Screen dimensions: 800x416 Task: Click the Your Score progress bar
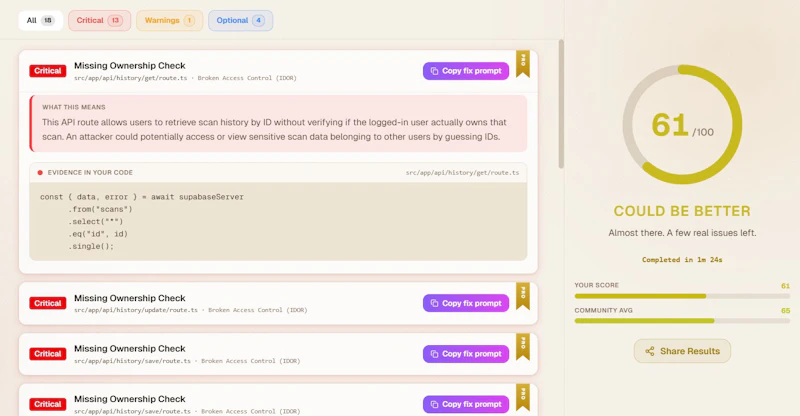click(682, 296)
